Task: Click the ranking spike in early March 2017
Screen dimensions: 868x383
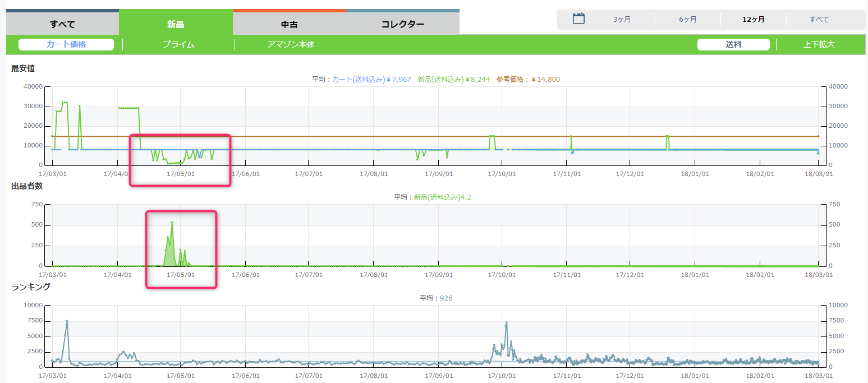Action: (x=67, y=321)
